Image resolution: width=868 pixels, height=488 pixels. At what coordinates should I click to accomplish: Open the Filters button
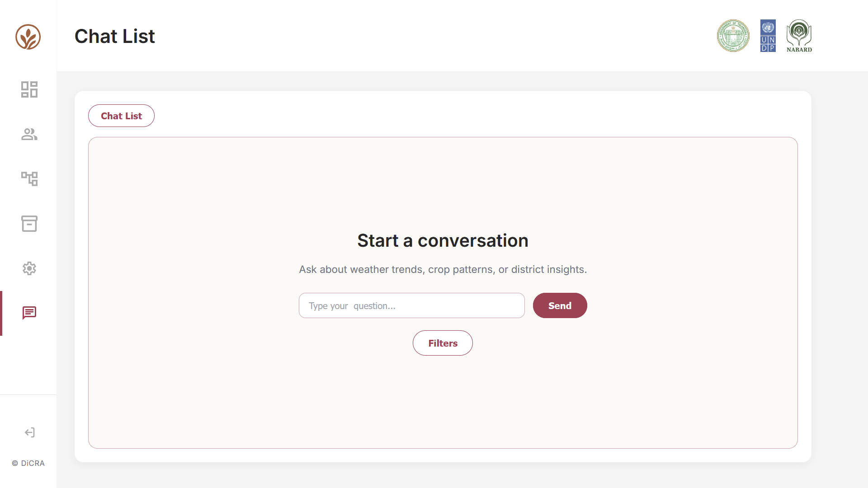click(x=443, y=343)
